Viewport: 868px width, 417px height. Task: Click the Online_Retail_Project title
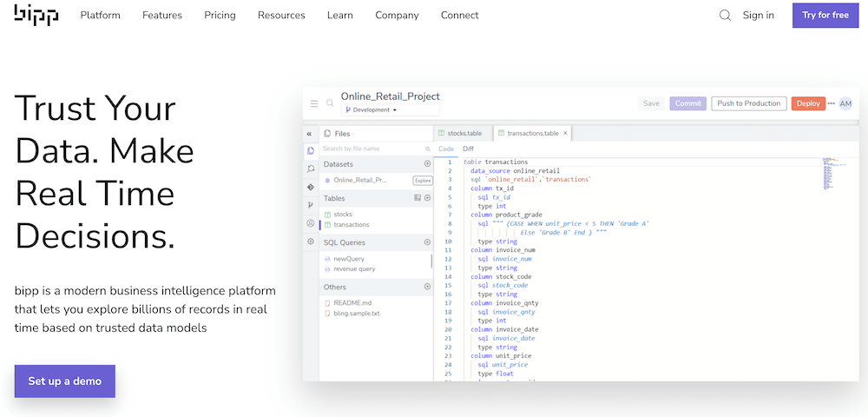pyautogui.click(x=391, y=96)
